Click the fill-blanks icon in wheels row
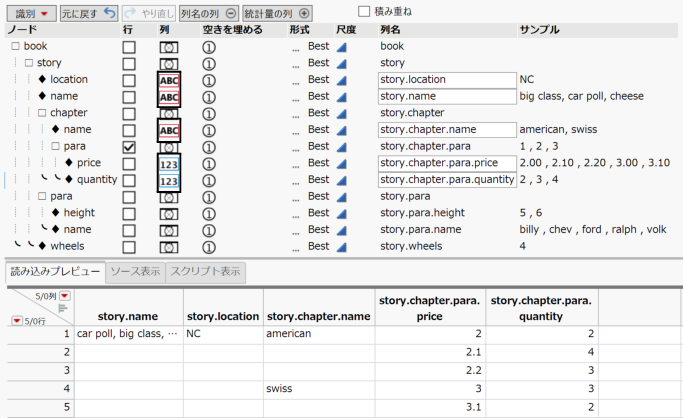The height and width of the screenshot is (418, 683). click(210, 247)
